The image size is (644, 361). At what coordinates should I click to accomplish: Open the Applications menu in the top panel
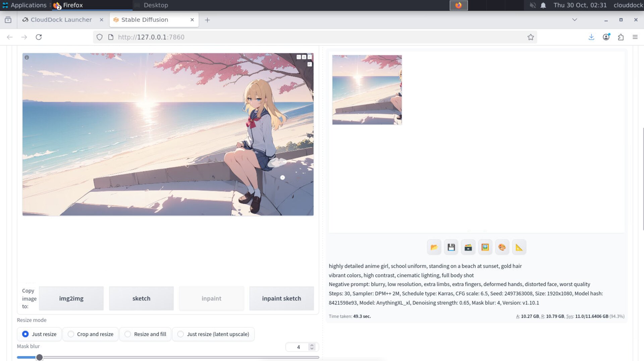pyautogui.click(x=24, y=5)
